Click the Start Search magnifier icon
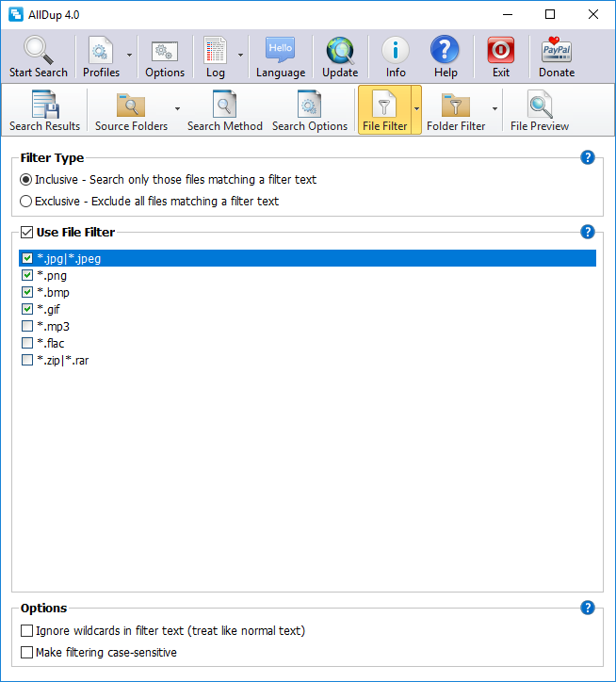Screen dimensions: 616x682 tap(39, 50)
